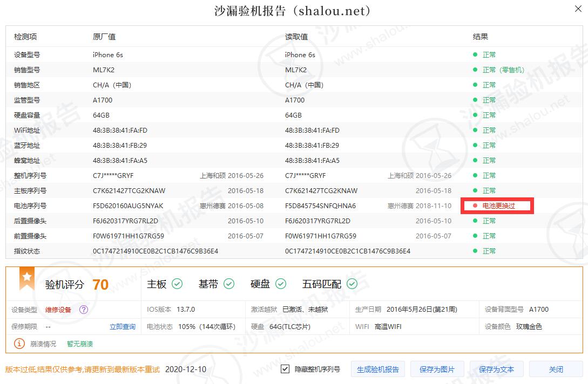Click the 已激活、未越狱 activation status
588x384 pixels.
coord(305,310)
